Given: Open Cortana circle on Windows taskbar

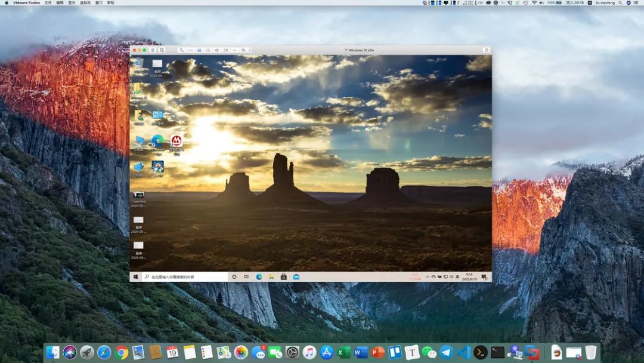Looking at the screenshot, I should 234,277.
